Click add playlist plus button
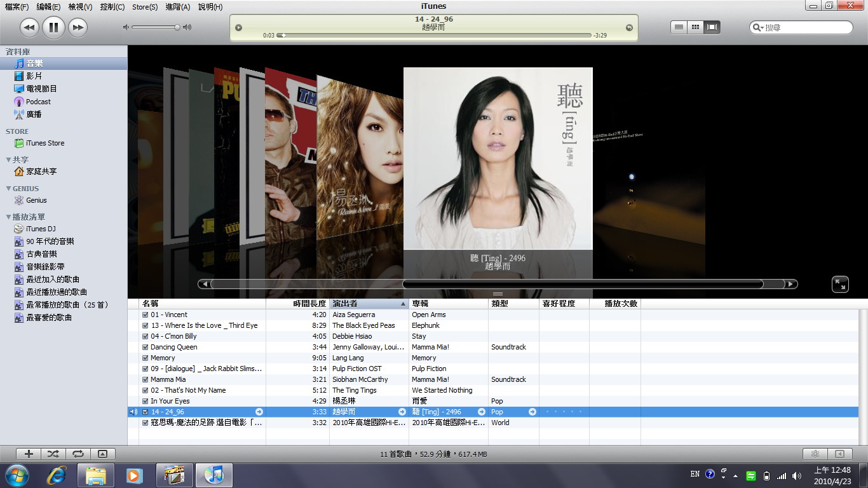This screenshot has width=868, height=488. pos(29,454)
